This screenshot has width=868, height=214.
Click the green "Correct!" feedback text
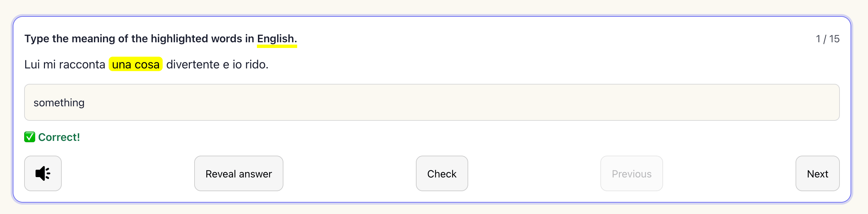click(59, 137)
